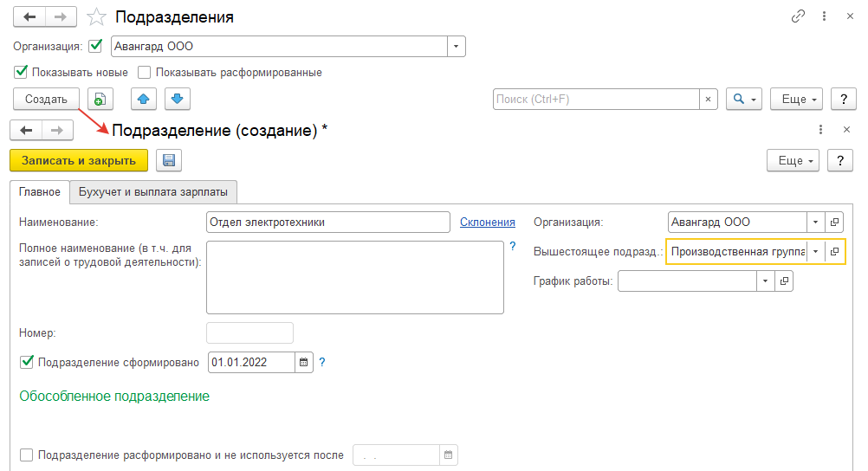Click the copy document icon
Image resolution: width=868 pixels, height=471 pixels.
tap(100, 100)
